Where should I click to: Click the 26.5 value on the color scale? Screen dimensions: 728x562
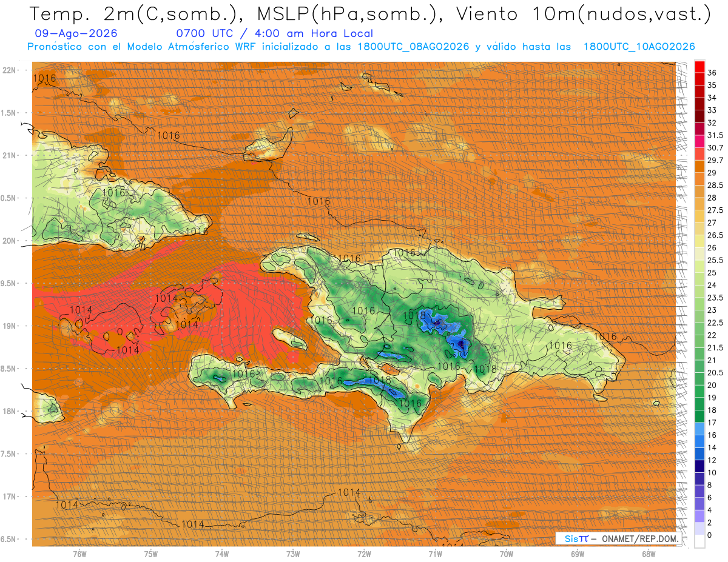[x=715, y=235]
